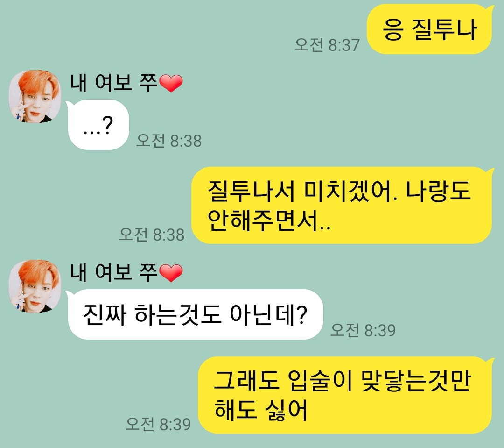Click the word '나랑도' in the yellow message

click(438, 191)
